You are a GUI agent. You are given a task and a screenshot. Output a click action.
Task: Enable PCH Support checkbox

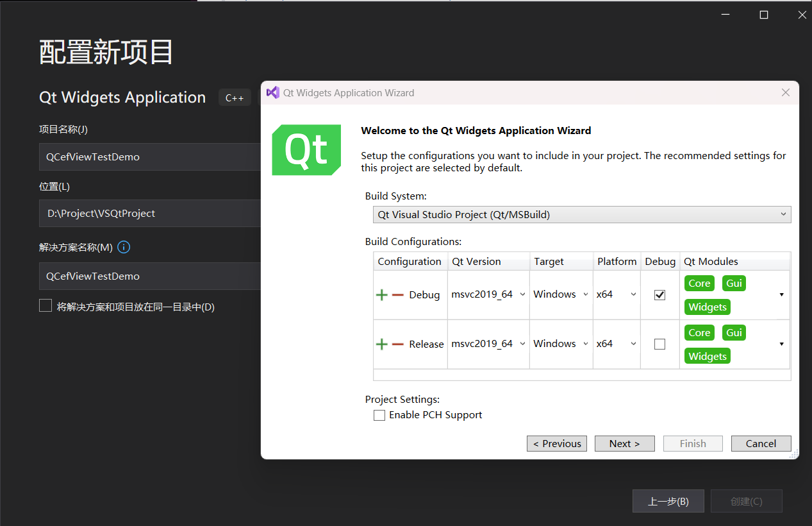click(379, 415)
